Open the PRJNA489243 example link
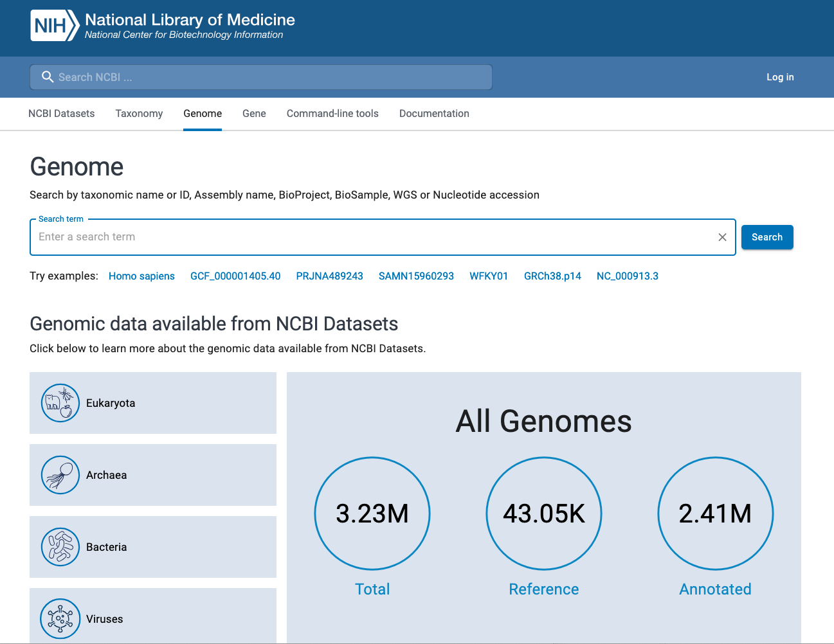 click(329, 276)
